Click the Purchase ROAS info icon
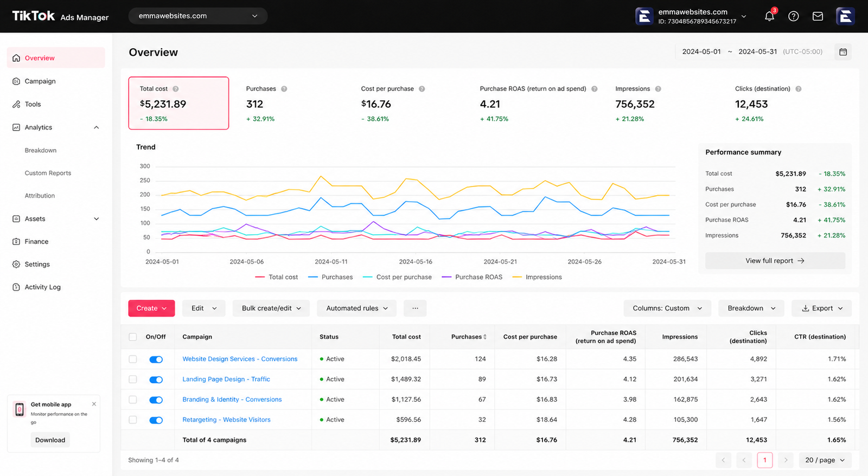The width and height of the screenshot is (868, 476). click(x=595, y=89)
